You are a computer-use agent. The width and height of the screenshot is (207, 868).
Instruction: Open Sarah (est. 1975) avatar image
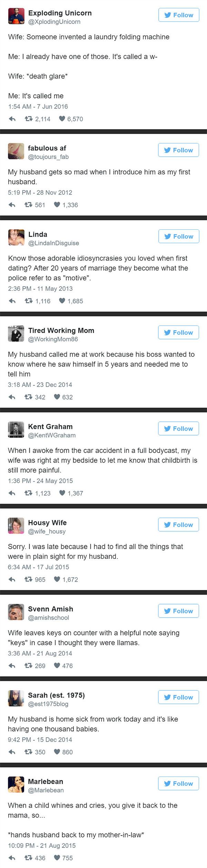16,698
